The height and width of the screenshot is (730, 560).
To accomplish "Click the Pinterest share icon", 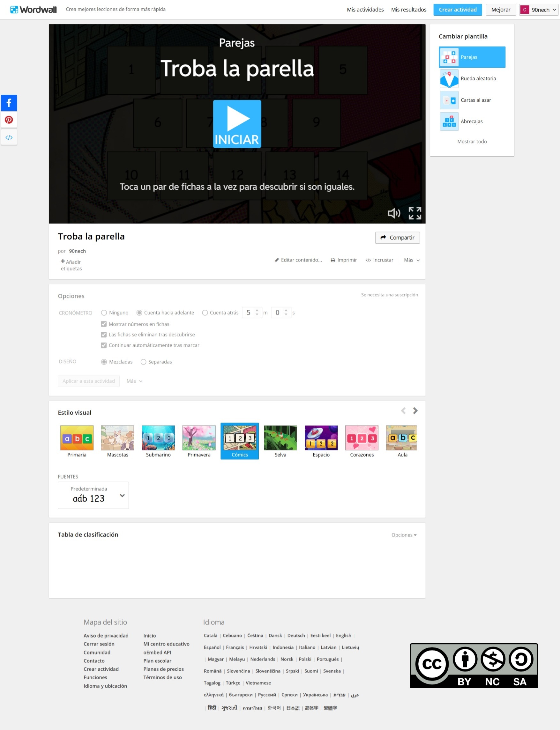I will point(9,120).
